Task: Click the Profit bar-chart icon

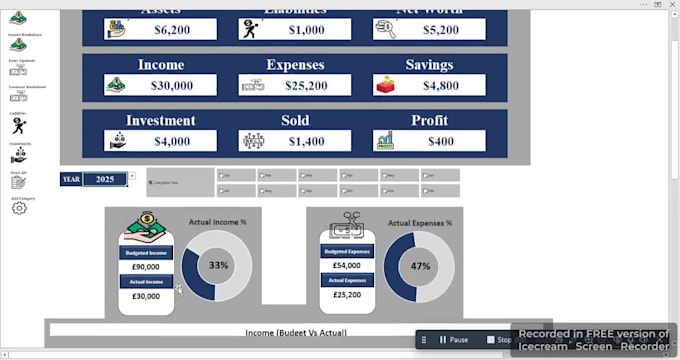Action: (385, 141)
